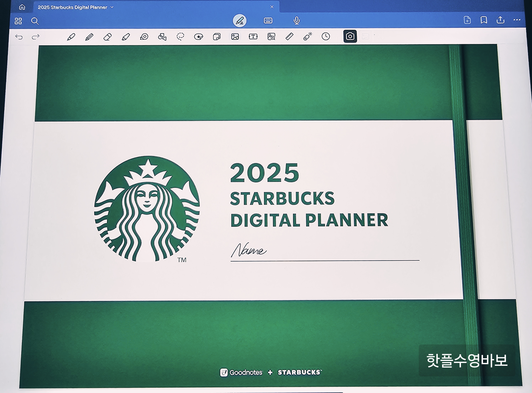The width and height of the screenshot is (532, 393).
Task: Select the Text box tool
Action: click(253, 36)
